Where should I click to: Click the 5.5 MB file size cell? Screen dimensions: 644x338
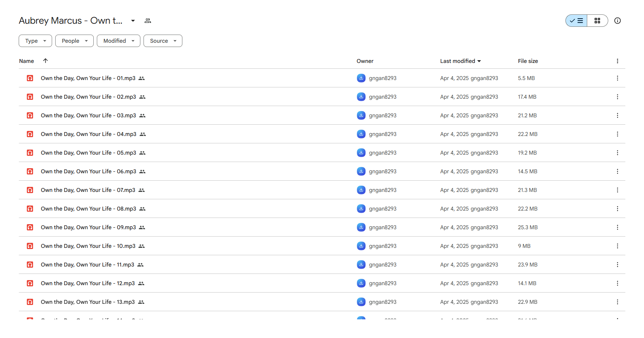[x=526, y=78]
